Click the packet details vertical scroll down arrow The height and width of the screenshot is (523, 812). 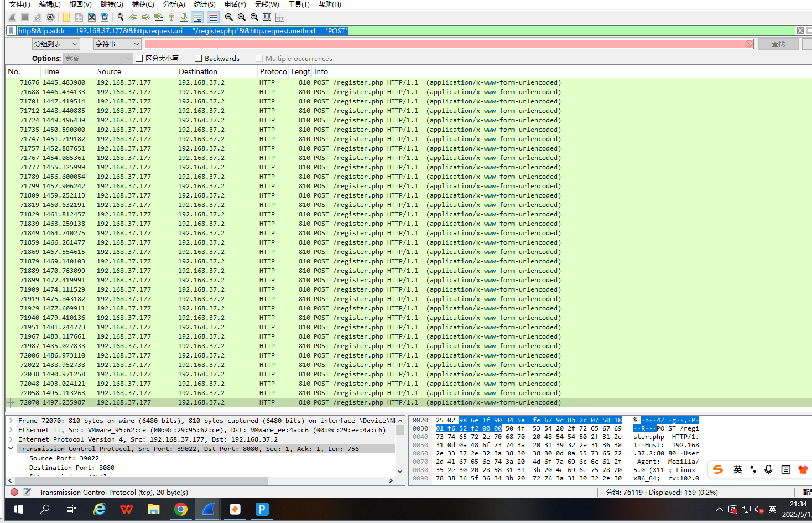(x=400, y=472)
